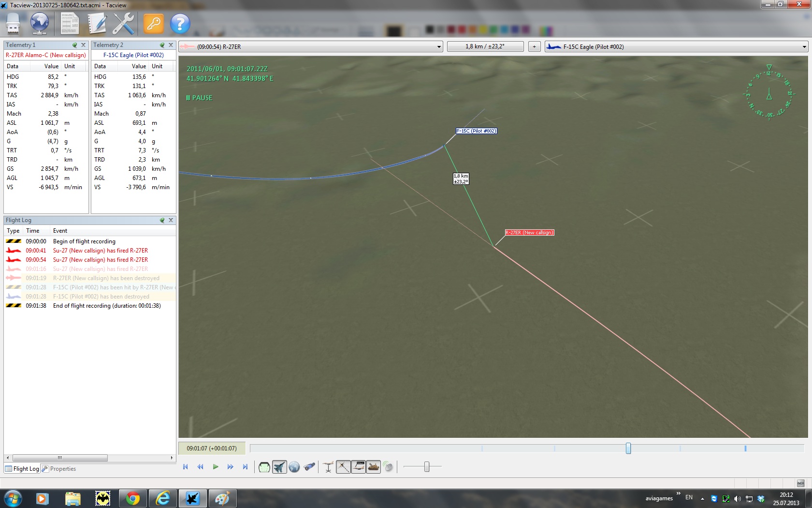Open the R-27ER object selection dropdown
812x508 pixels.
coord(311,47)
